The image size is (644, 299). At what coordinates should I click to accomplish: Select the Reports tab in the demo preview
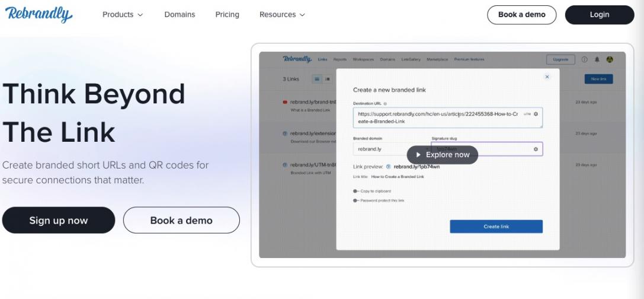tap(339, 60)
